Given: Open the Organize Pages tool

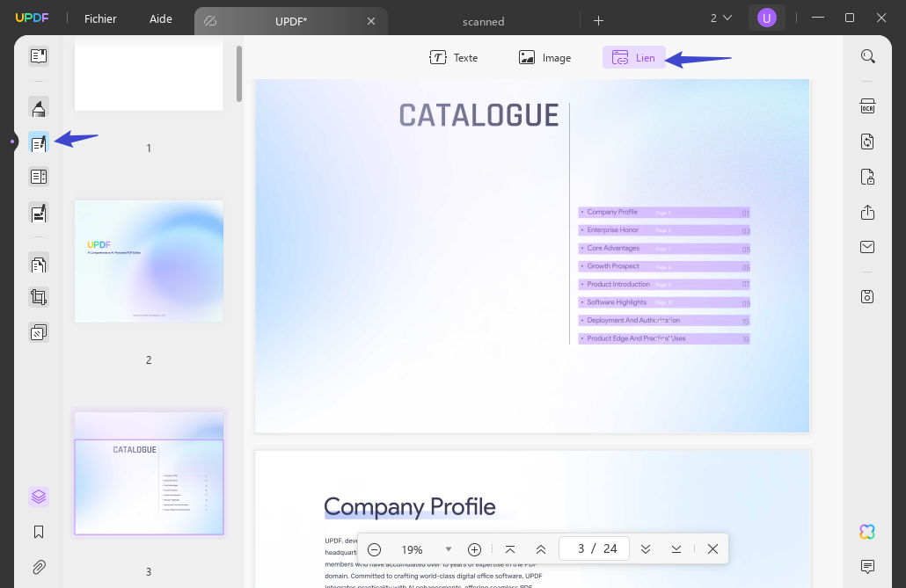Looking at the screenshot, I should point(39,264).
